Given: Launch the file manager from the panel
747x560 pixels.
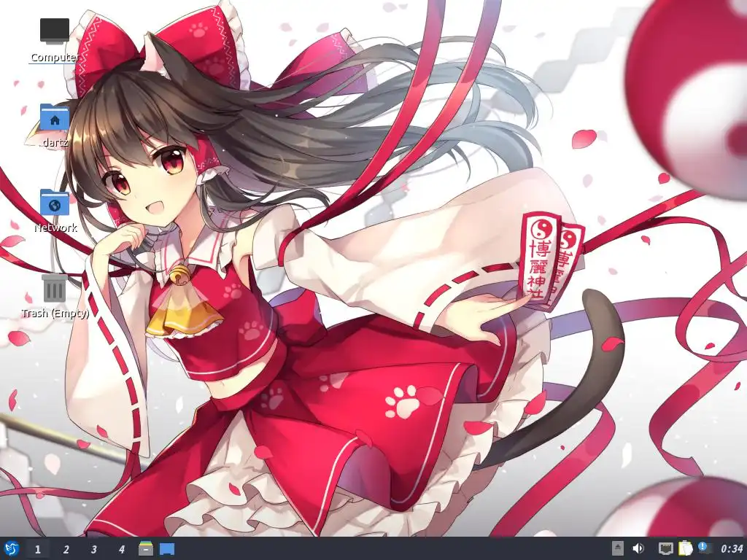Looking at the screenshot, I should [146, 548].
